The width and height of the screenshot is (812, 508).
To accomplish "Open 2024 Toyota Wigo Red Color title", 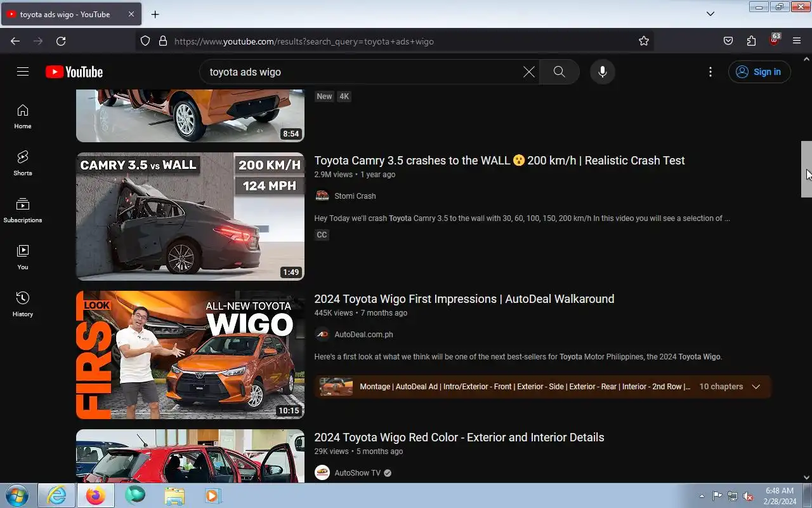I will pos(459,438).
